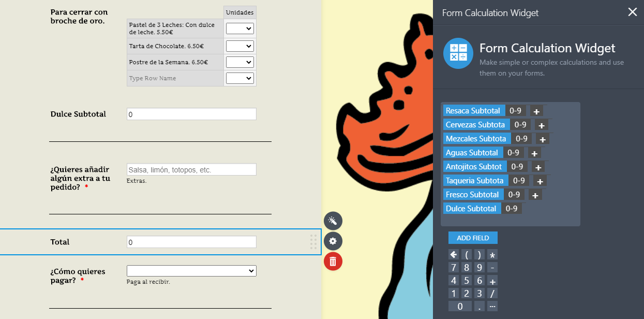Select the Taqueria Subtotal field chip
Viewport: 644px width, 319px height.
[x=475, y=181]
